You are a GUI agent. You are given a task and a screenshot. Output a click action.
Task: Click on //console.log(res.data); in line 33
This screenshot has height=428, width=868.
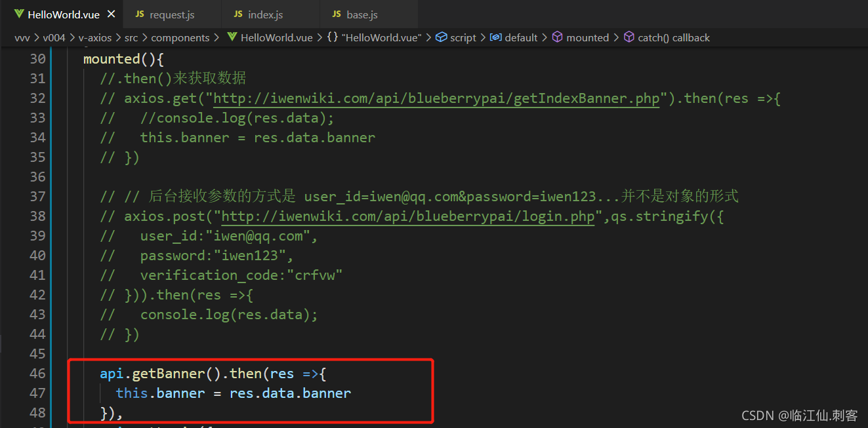[238, 118]
